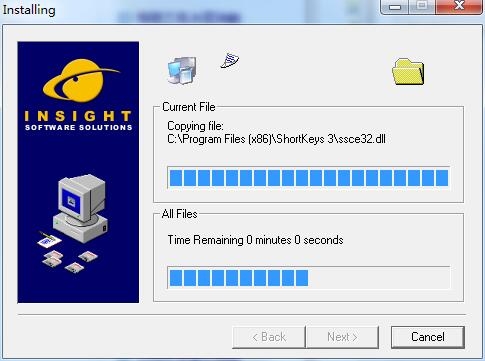The width and height of the screenshot is (485, 361).
Task: Click the Current File progress bar
Action: (309, 178)
